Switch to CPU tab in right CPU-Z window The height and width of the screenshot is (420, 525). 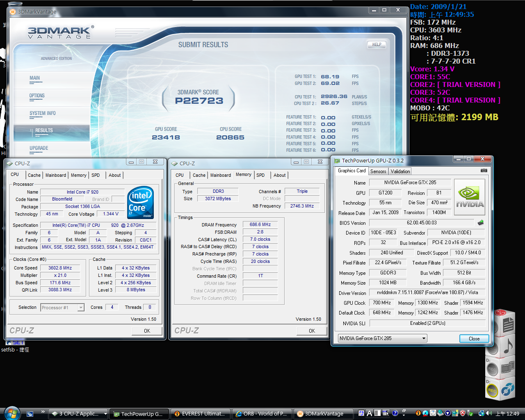pyautogui.click(x=180, y=175)
